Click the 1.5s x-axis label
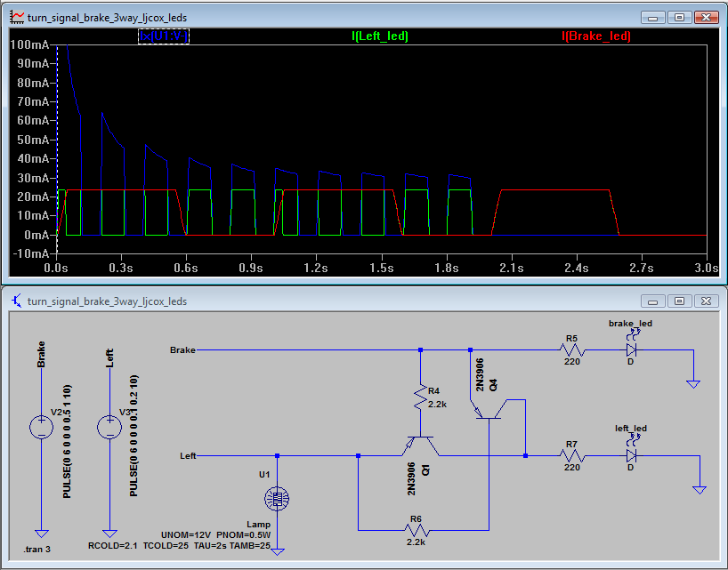The height and width of the screenshot is (570, 728). pyautogui.click(x=382, y=268)
